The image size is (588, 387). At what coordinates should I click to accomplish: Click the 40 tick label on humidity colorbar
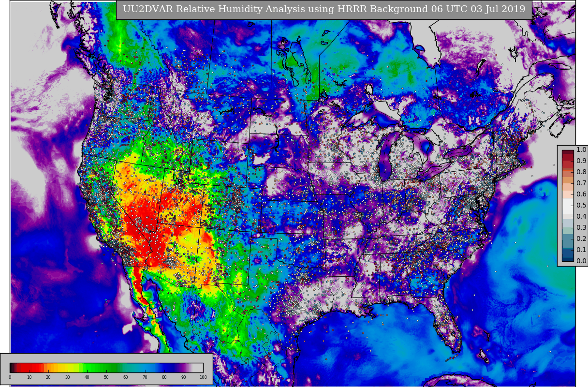(87, 377)
